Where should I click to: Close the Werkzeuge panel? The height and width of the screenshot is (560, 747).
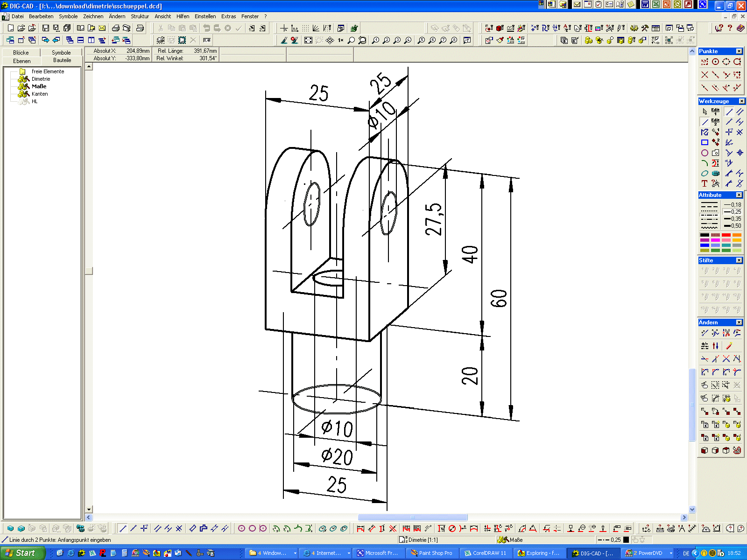[741, 101]
